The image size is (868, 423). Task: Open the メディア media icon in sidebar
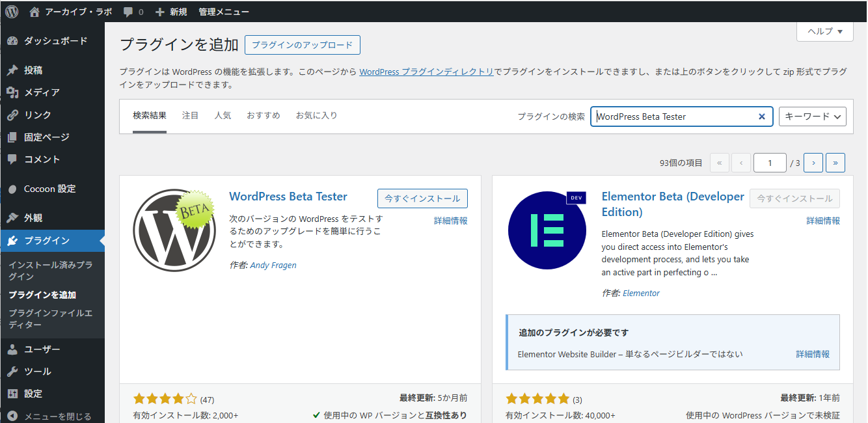[x=12, y=92]
